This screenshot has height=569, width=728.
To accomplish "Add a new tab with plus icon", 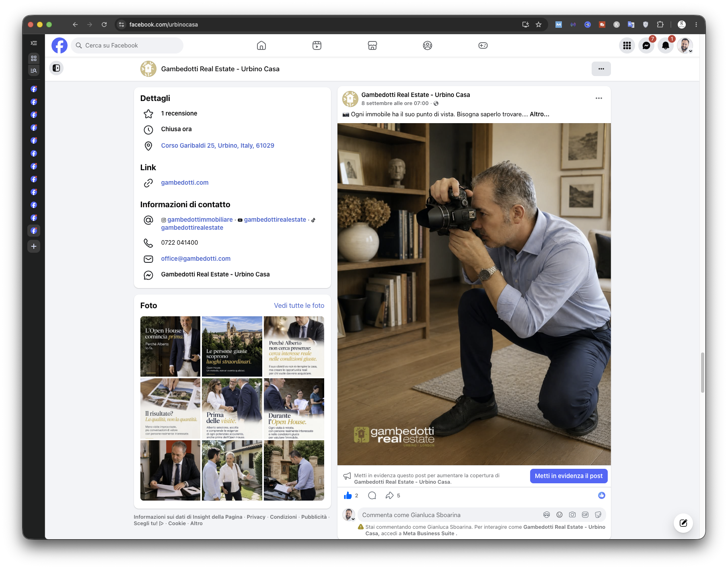I will (x=34, y=246).
